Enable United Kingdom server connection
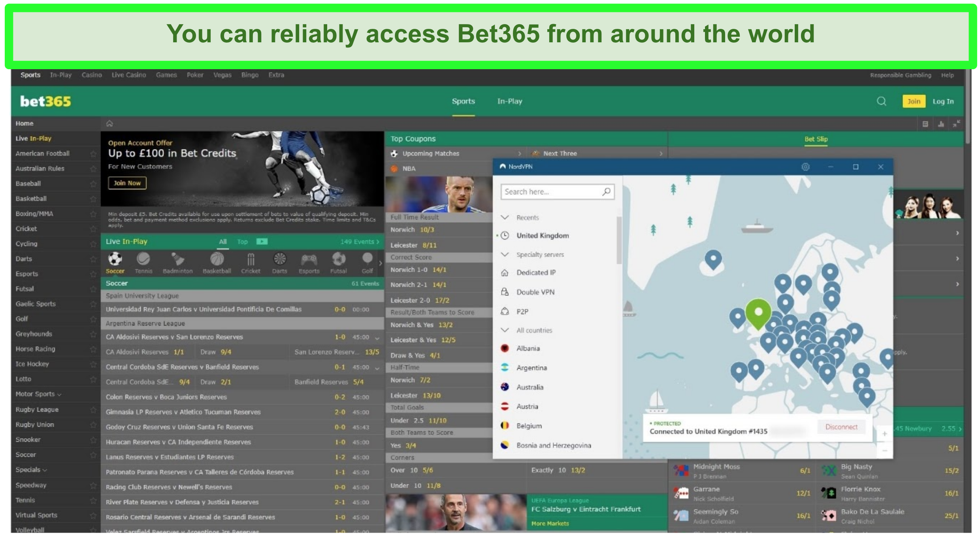This screenshot has width=980, height=537. tap(541, 235)
